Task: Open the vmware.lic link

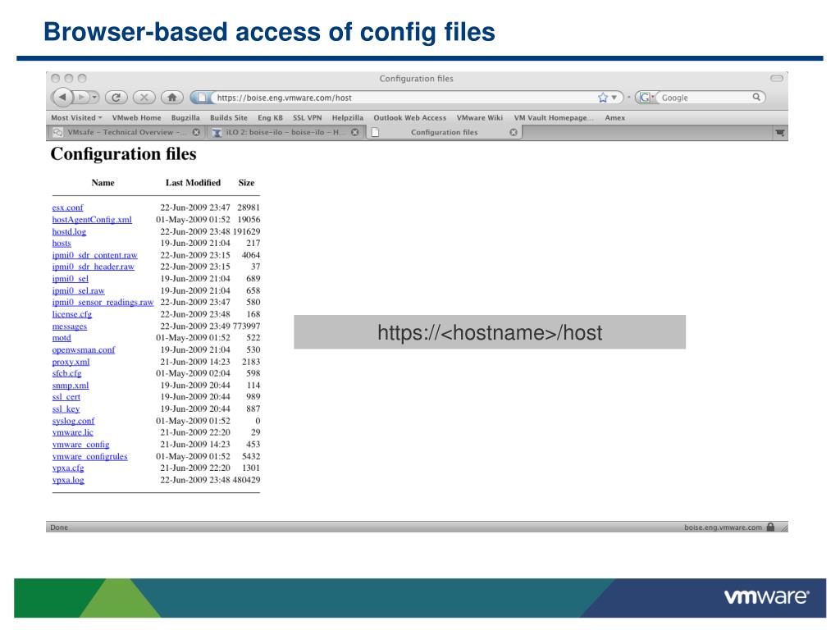Action: point(73,432)
